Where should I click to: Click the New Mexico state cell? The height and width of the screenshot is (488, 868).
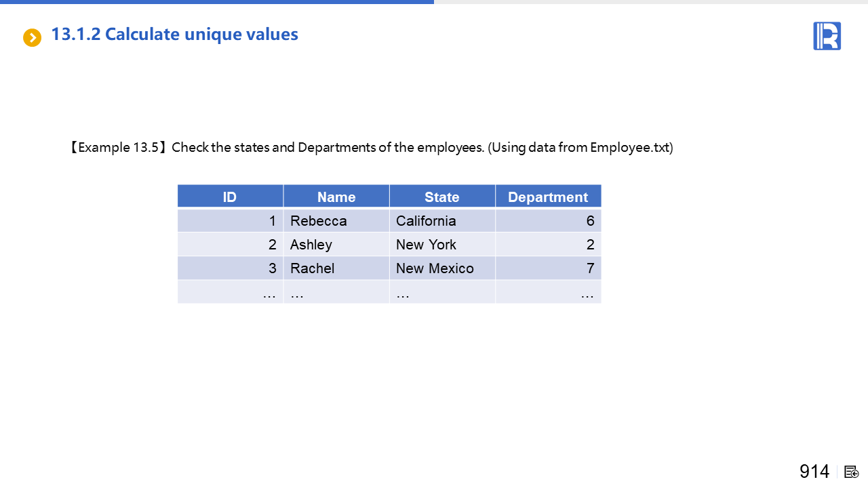click(435, 268)
